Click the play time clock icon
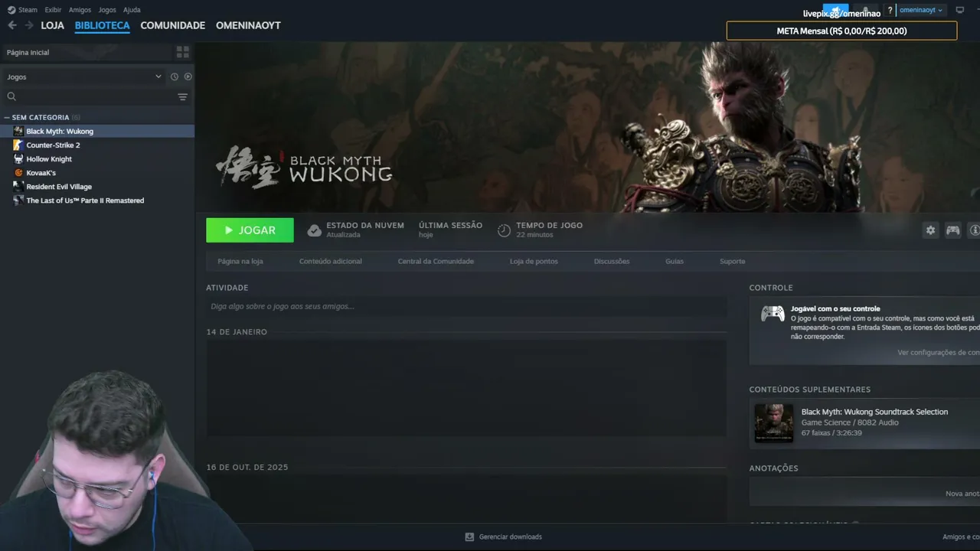980x551 pixels. tap(504, 230)
